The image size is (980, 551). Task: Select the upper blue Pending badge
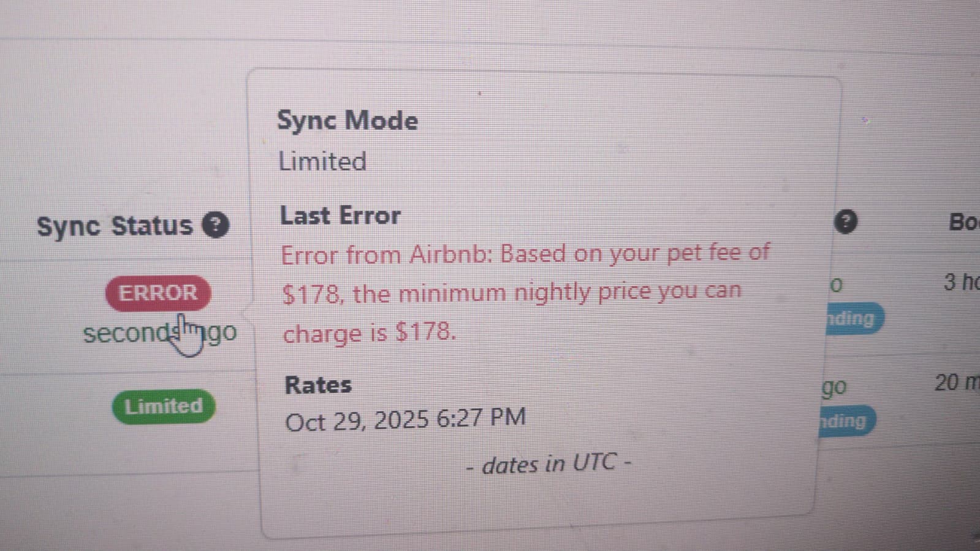pos(853,319)
